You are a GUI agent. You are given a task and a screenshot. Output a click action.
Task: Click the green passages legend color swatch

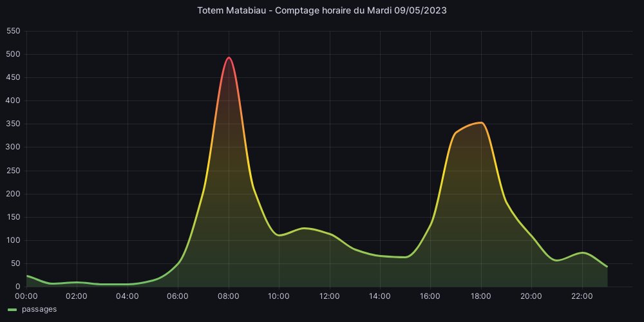point(12,310)
